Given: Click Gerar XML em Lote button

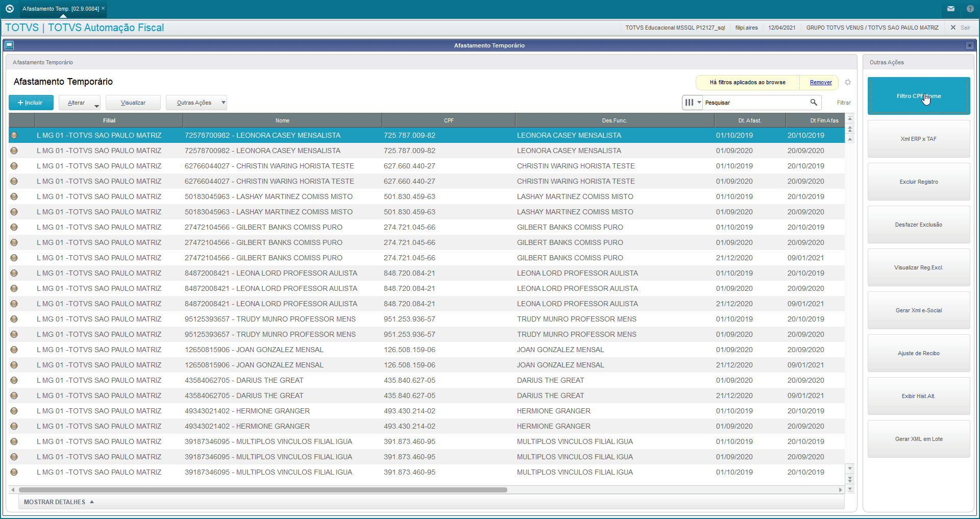Looking at the screenshot, I should (x=919, y=439).
